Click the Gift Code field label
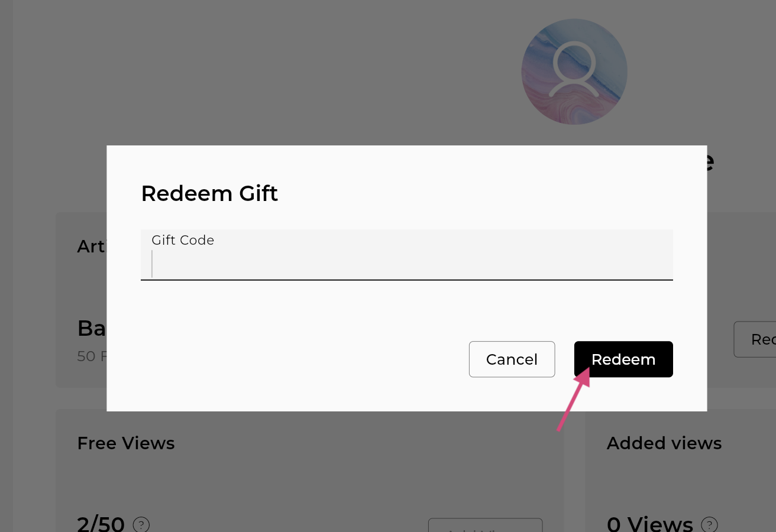The width and height of the screenshot is (776, 532). click(183, 240)
